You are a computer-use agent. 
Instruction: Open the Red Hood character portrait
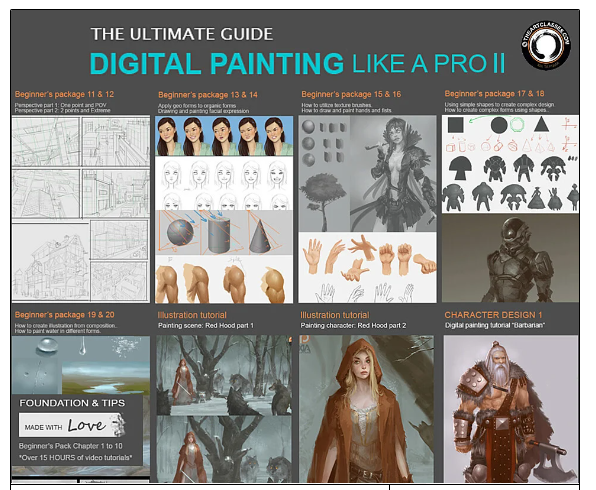click(366, 409)
